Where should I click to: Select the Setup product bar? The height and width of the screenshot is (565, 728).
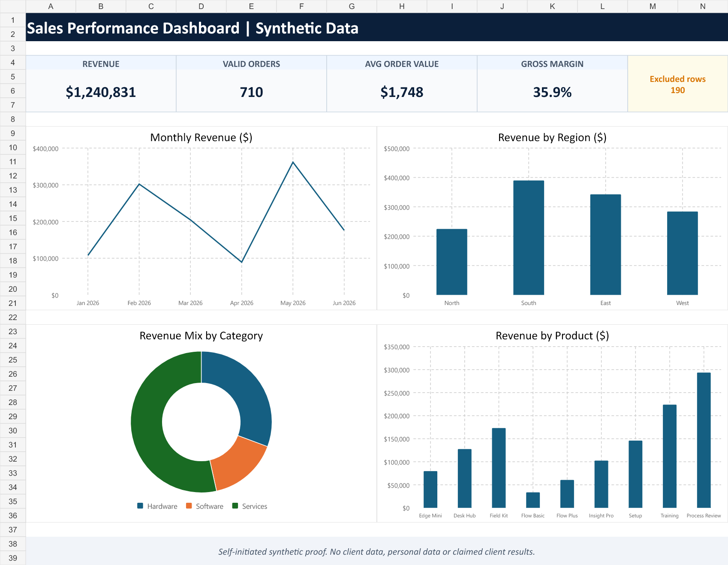pos(635,474)
